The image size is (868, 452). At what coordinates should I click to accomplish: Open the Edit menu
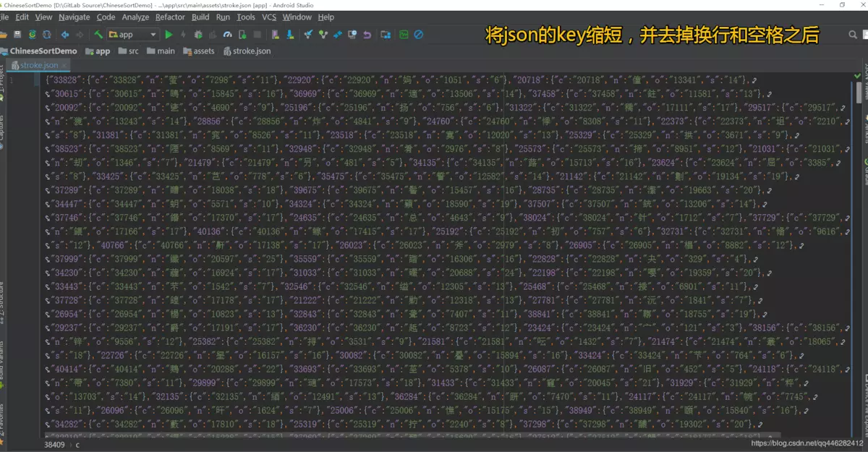pos(22,17)
